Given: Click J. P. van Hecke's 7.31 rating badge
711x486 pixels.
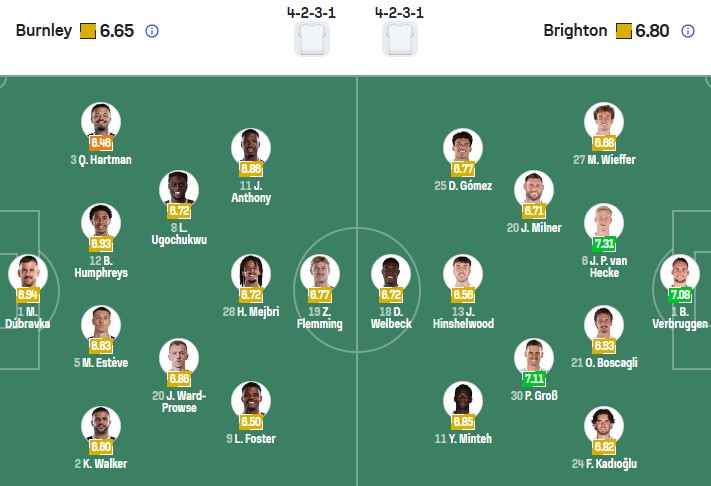Looking at the screenshot, I should (604, 244).
